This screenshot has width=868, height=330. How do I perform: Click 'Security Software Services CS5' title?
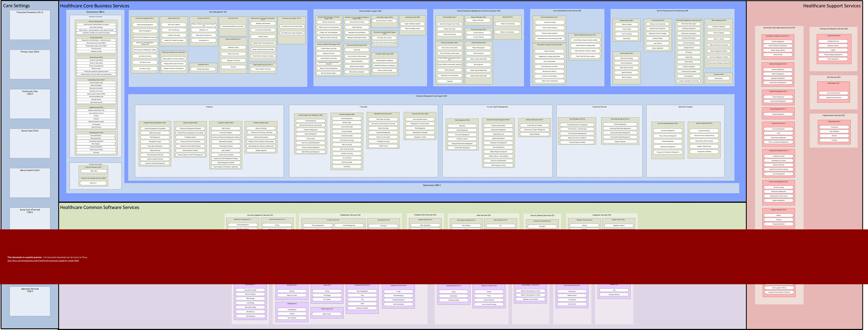[542, 216]
